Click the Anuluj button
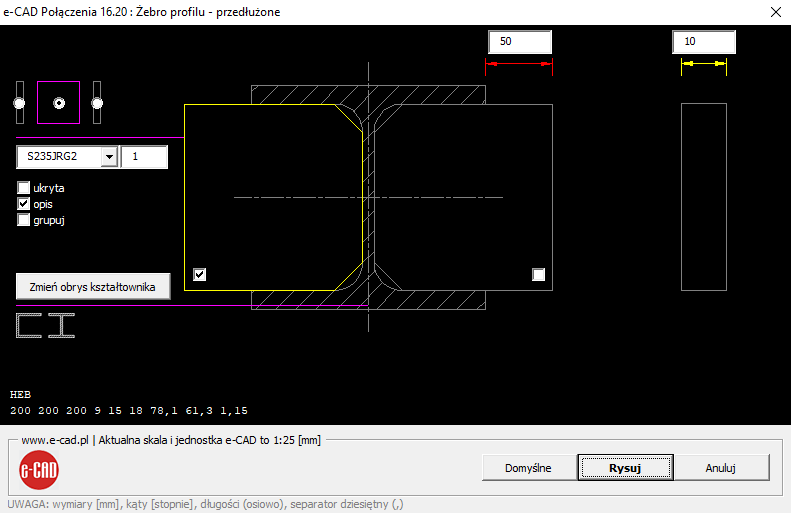The height and width of the screenshot is (513, 791). pyautogui.click(x=720, y=468)
